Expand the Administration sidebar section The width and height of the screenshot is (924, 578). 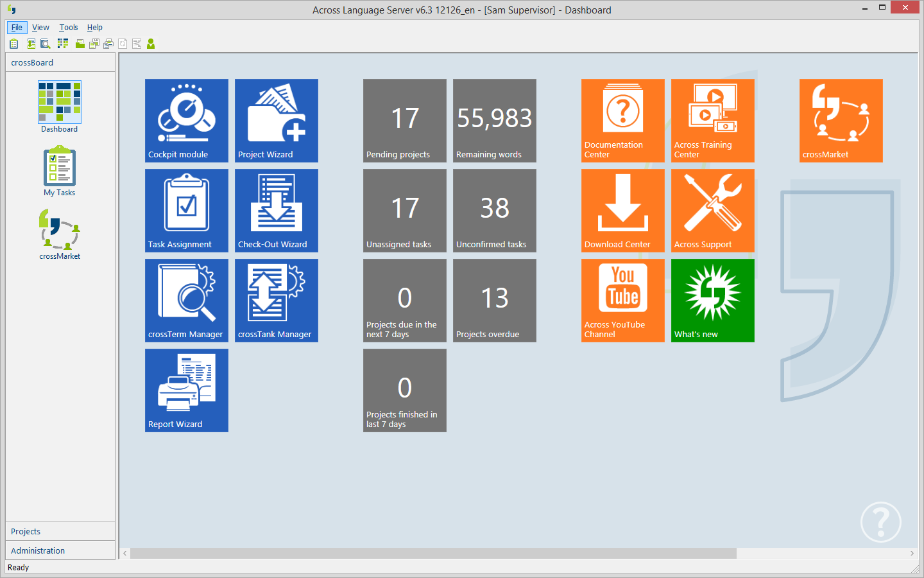(x=60, y=550)
